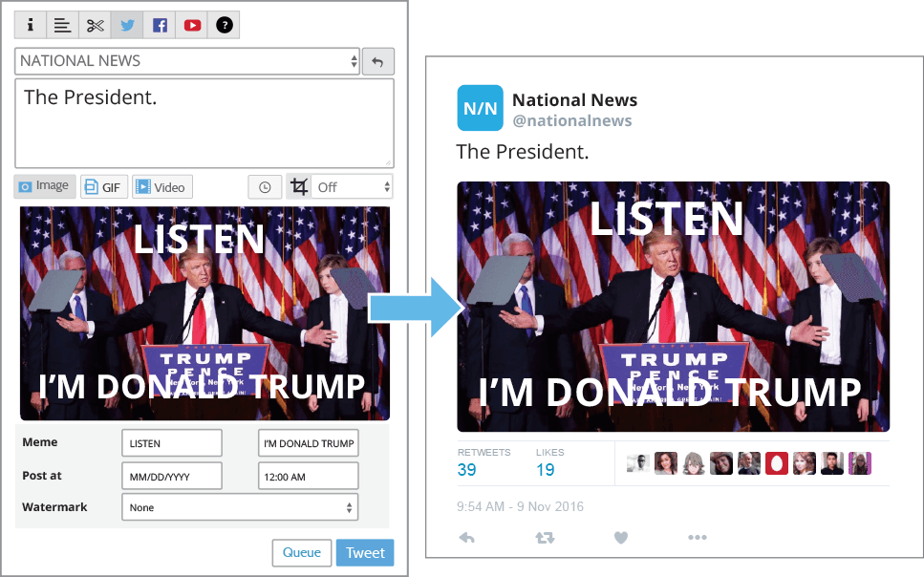Click the N/N profile avatar in tweet

click(481, 108)
